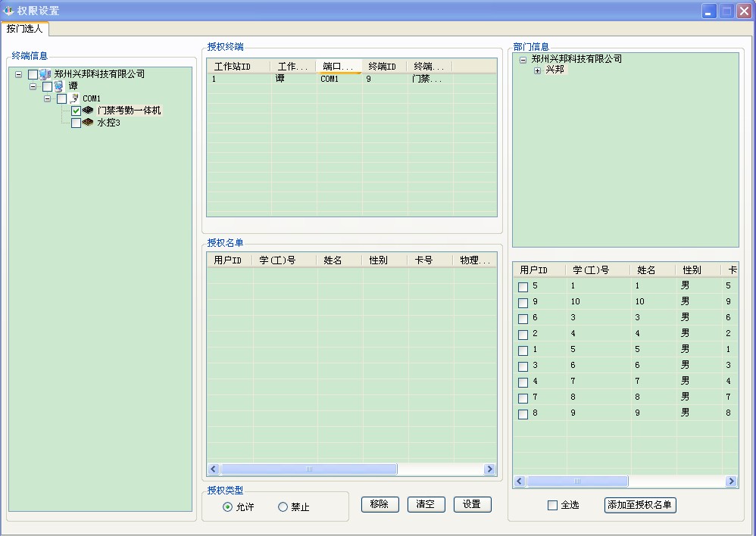This screenshot has height=536, width=756.
Task: Close the 权限设置 window
Action: coord(744,11)
